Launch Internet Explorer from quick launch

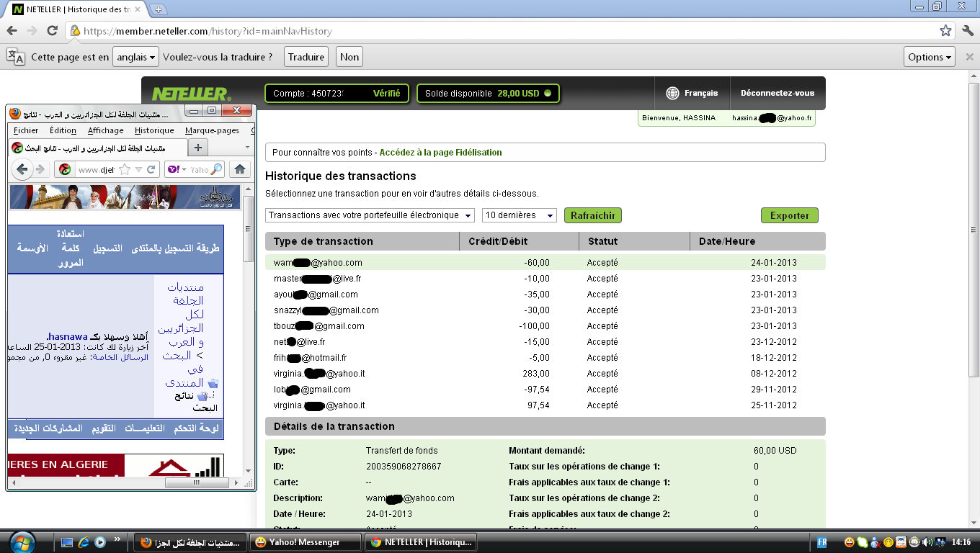[84, 542]
